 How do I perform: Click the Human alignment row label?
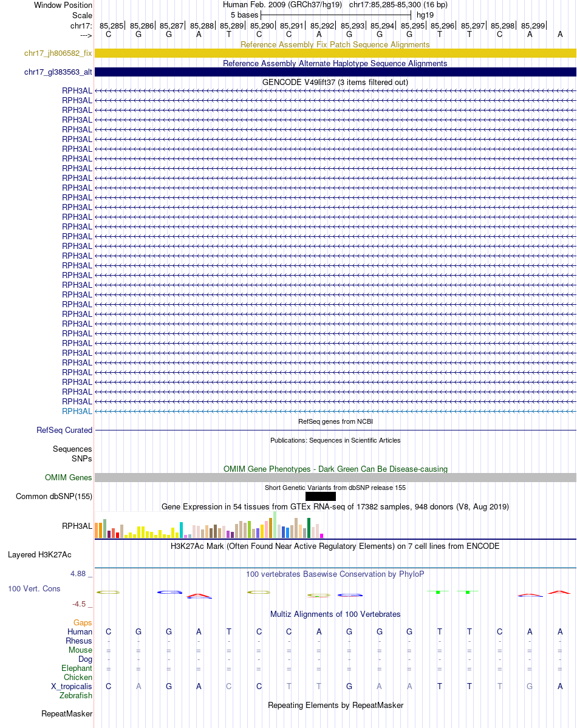coord(80,632)
